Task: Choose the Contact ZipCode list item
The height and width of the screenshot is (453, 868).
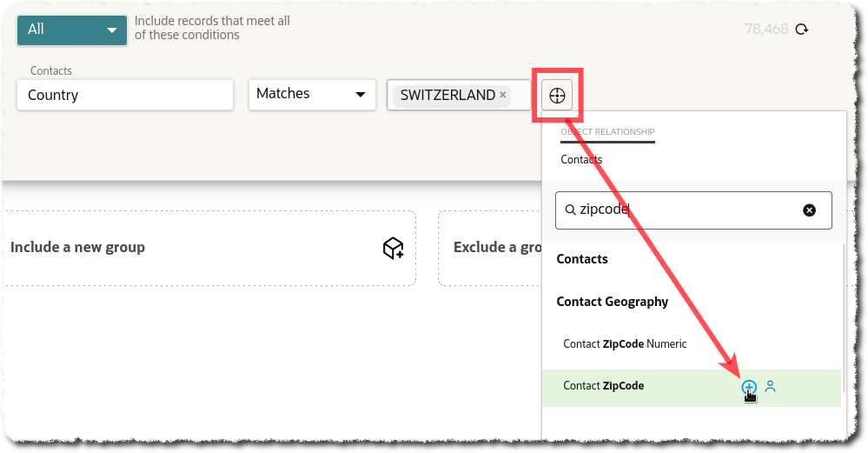Action: click(x=604, y=386)
